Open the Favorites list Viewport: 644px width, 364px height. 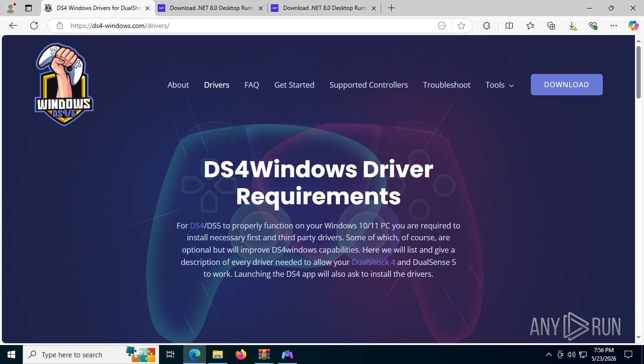tap(530, 26)
